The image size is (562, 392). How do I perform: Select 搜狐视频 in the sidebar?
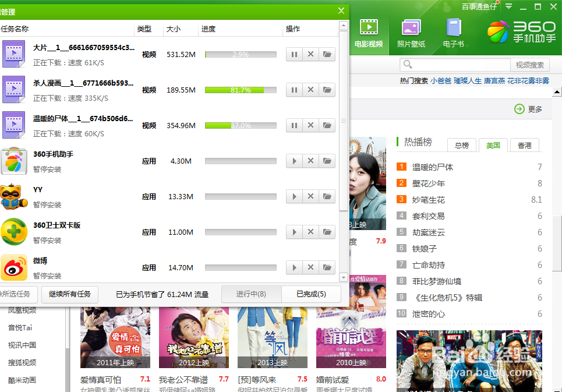pyautogui.click(x=22, y=363)
